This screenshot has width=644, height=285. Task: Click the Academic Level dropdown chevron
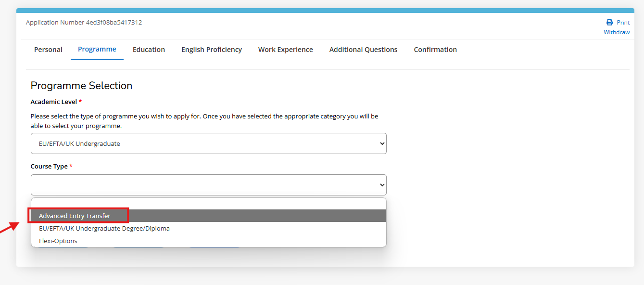click(381, 143)
